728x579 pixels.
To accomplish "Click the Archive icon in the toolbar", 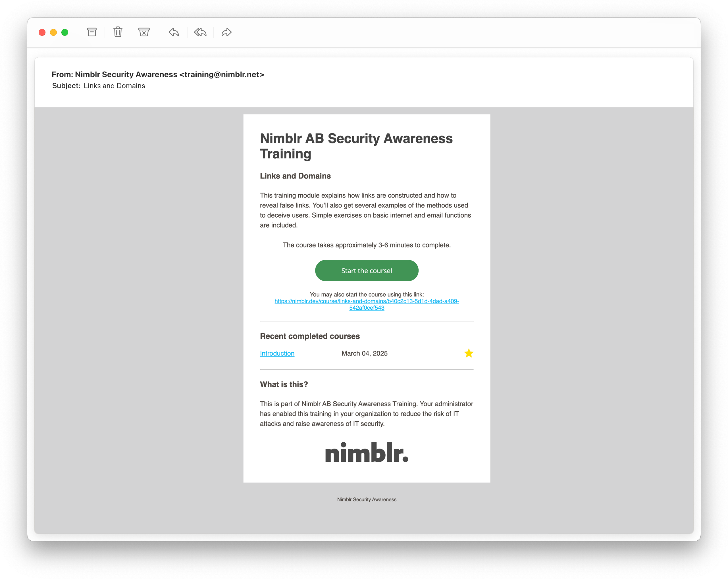I will (x=92, y=32).
